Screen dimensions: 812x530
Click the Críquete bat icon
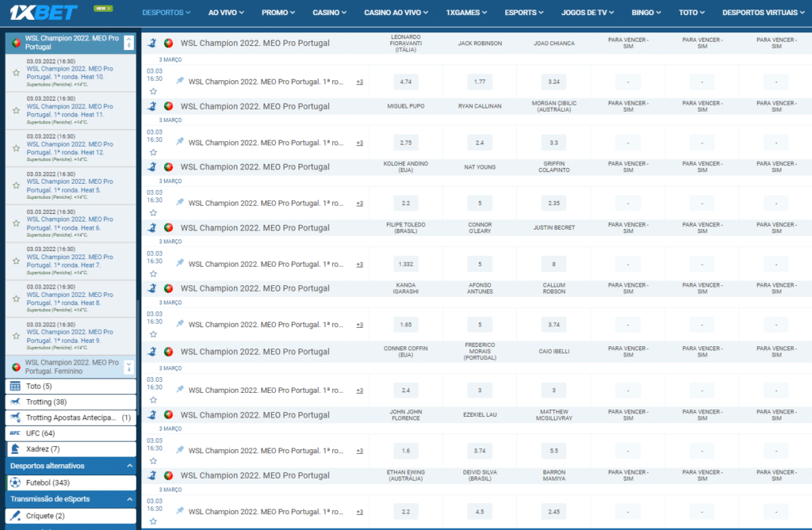click(15, 516)
